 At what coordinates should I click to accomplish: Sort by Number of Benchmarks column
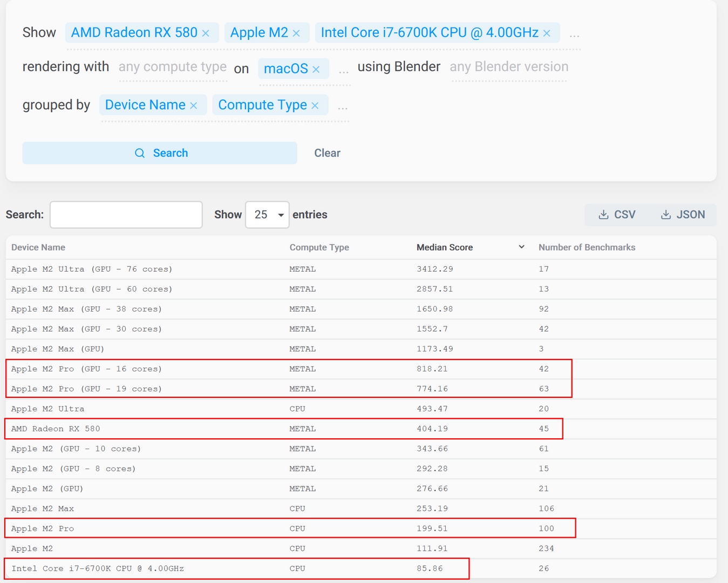click(x=587, y=247)
